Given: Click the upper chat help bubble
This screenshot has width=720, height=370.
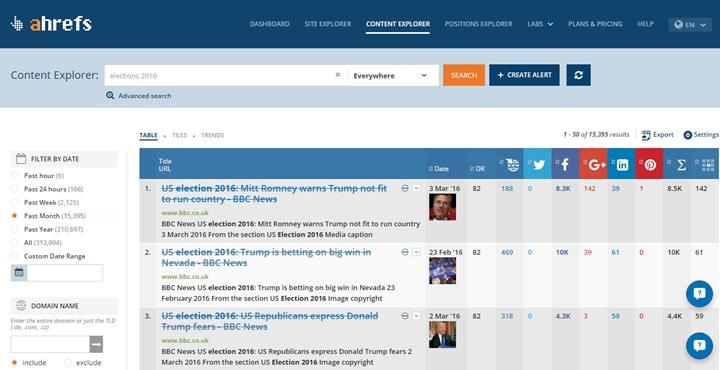Looking at the screenshot, I should coord(699,294).
